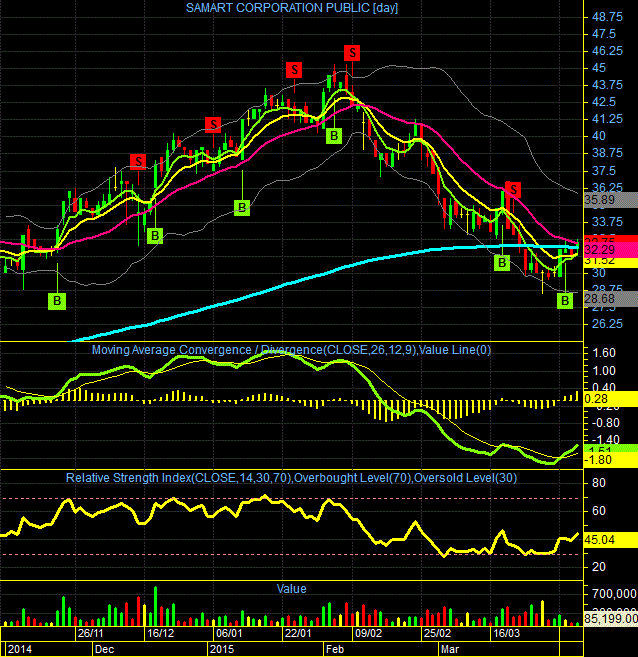This screenshot has width=638, height=657.
Task: Click the 26/11 date label
Action: 90,633
